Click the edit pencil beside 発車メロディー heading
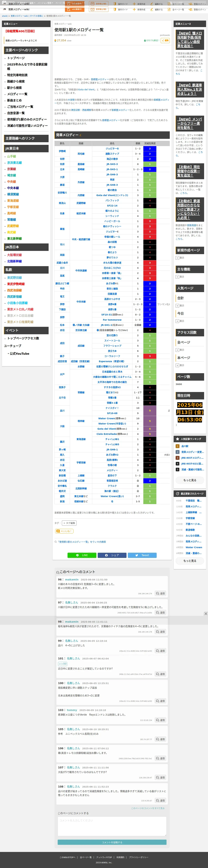 (x=81, y=135)
